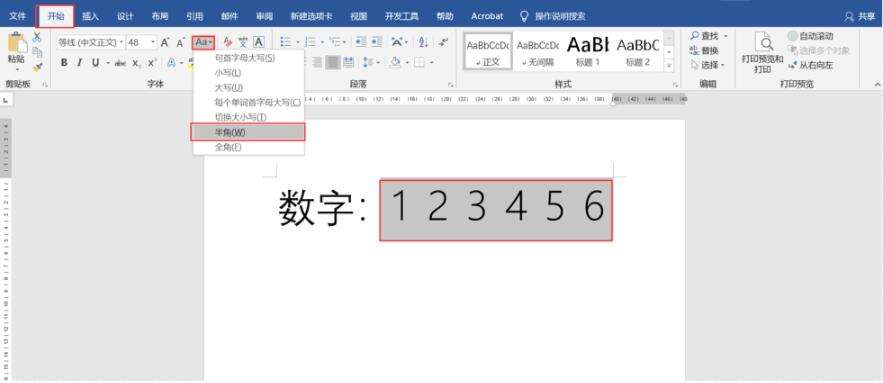
Task: Apply shading with the paint bucket
Action: (x=395, y=63)
